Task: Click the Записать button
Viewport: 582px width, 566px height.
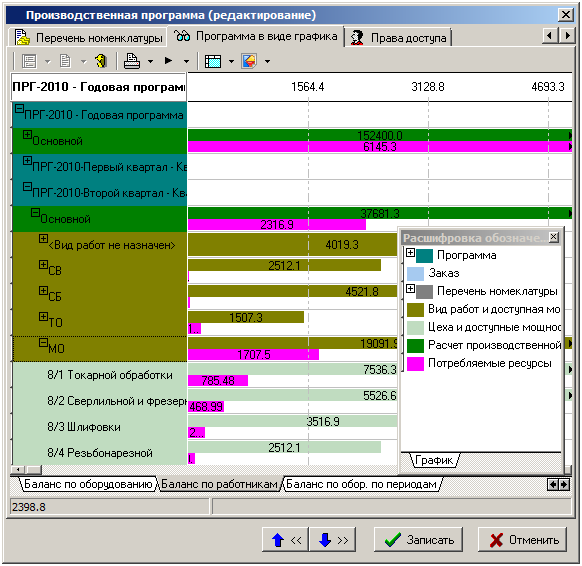Action: [x=418, y=540]
